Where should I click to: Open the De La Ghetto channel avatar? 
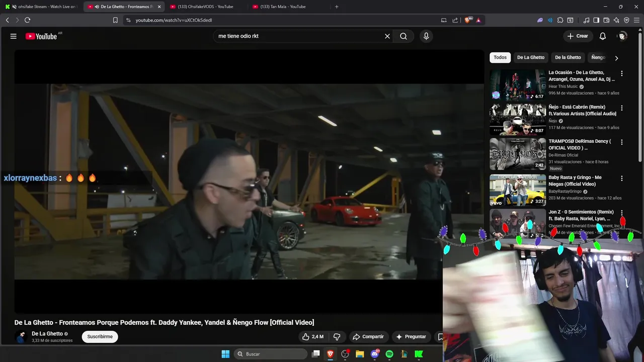tap(21, 337)
